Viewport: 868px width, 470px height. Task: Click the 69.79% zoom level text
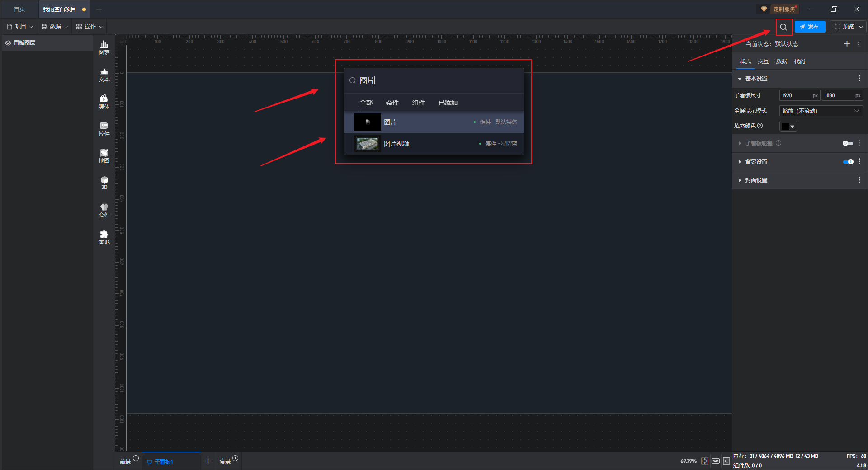pos(688,461)
